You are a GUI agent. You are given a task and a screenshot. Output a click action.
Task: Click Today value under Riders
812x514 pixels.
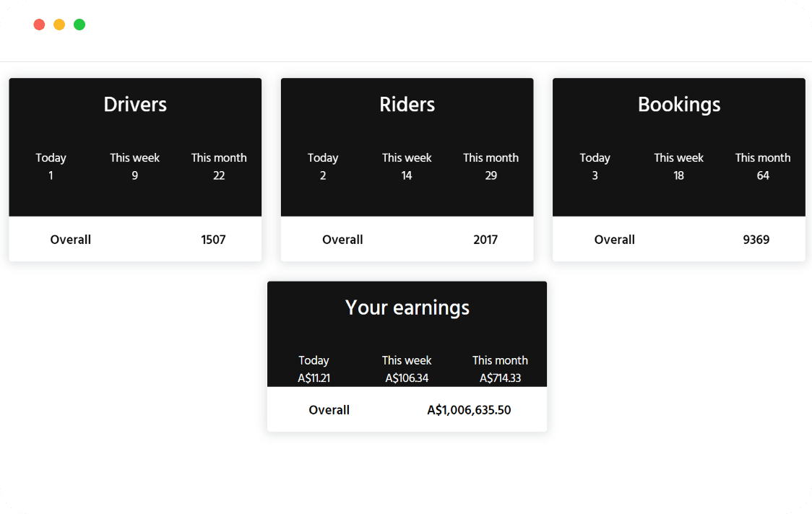click(x=323, y=175)
